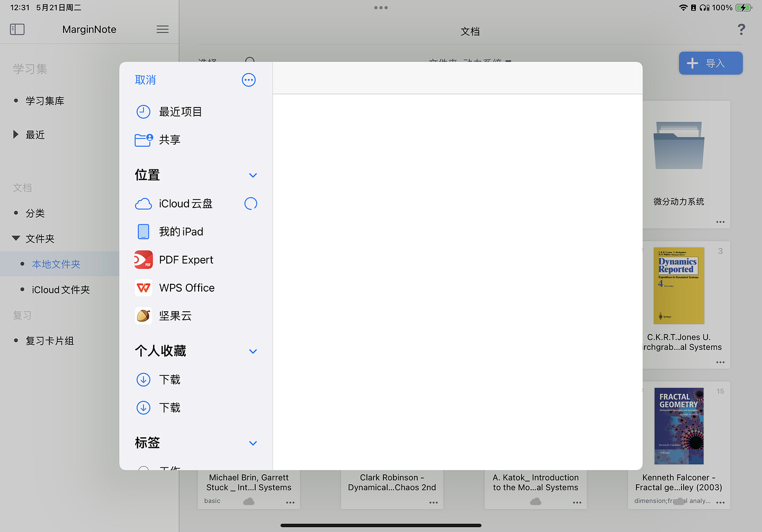Screen dimensions: 762x532
Task: Tap the iCloud 云盘 loading spinner
Action: coord(251,204)
